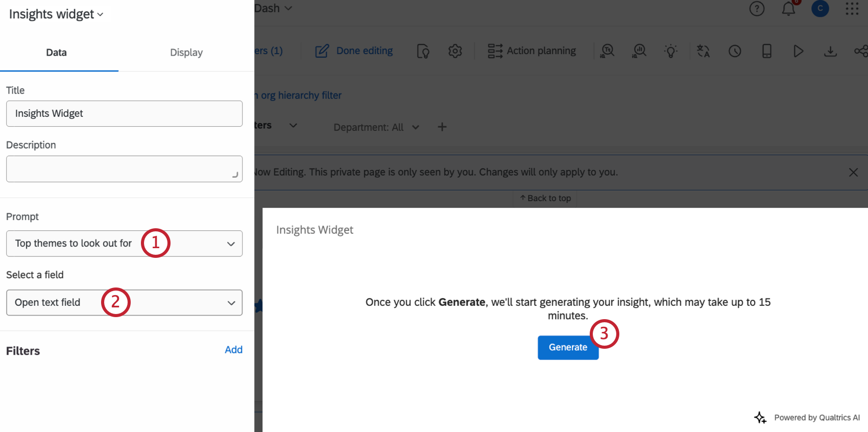Expand the Select a field dropdown
Viewport: 868px width, 432px height.
(124, 303)
